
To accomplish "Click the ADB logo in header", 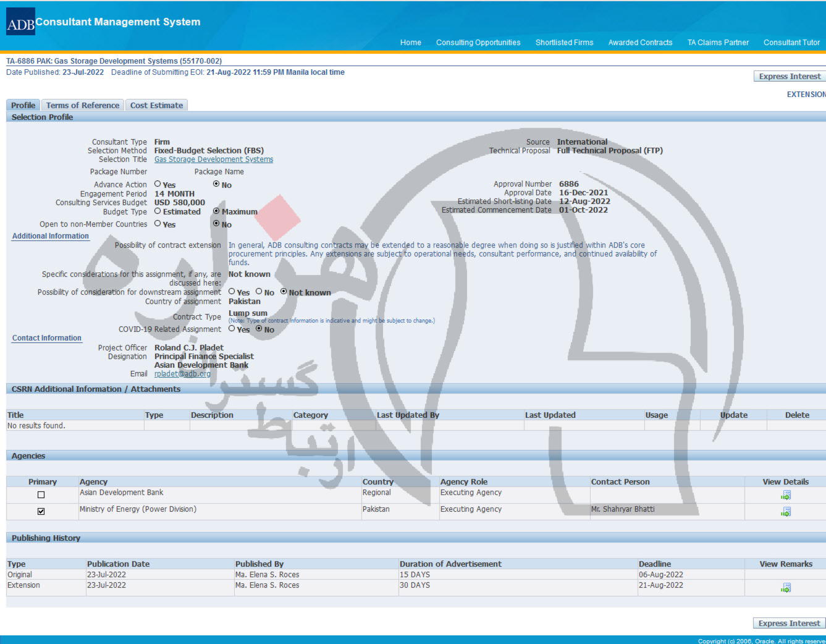I will 20,22.
